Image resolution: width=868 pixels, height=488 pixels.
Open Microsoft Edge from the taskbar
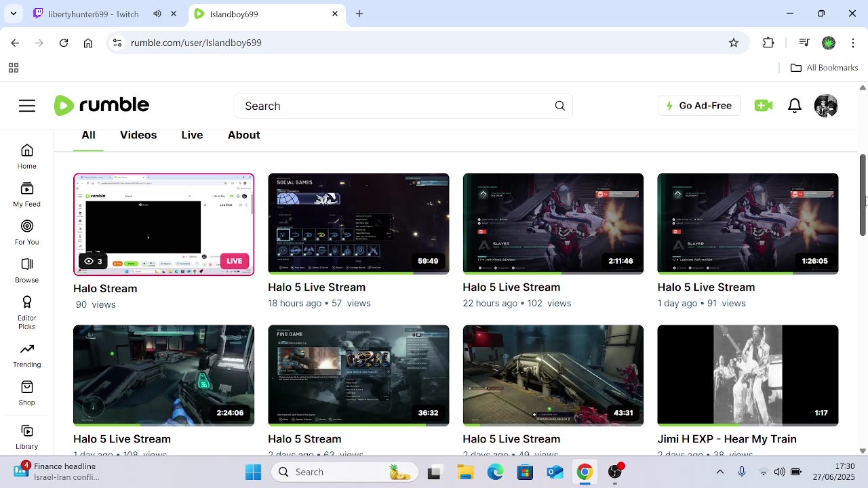click(x=495, y=472)
